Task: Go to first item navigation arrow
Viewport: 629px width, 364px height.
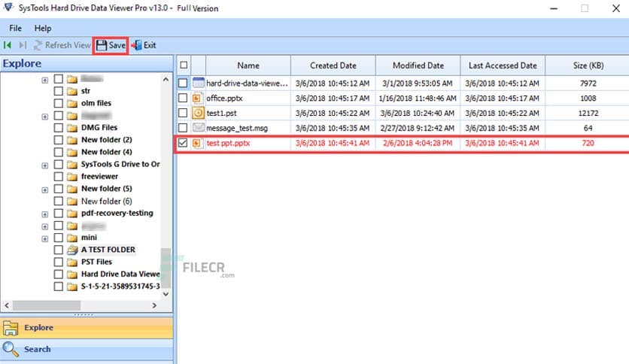Action: [x=8, y=45]
